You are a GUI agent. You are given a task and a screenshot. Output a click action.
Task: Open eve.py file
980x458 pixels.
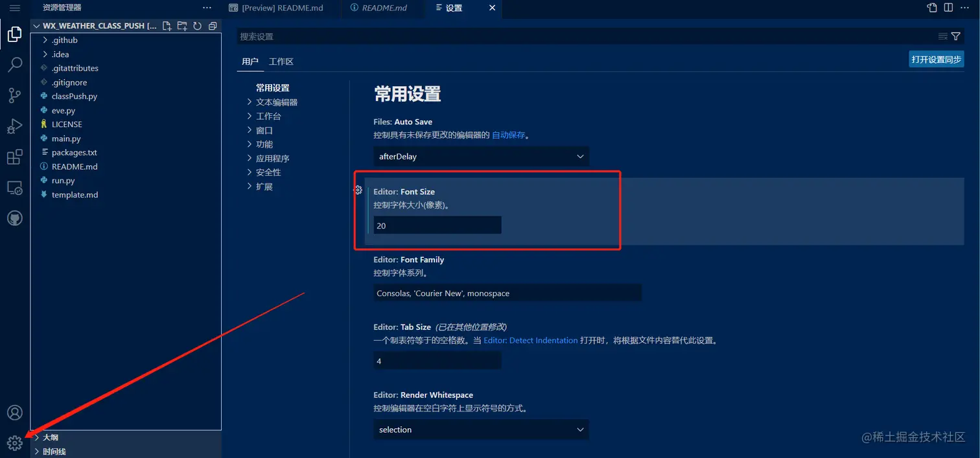pos(64,111)
